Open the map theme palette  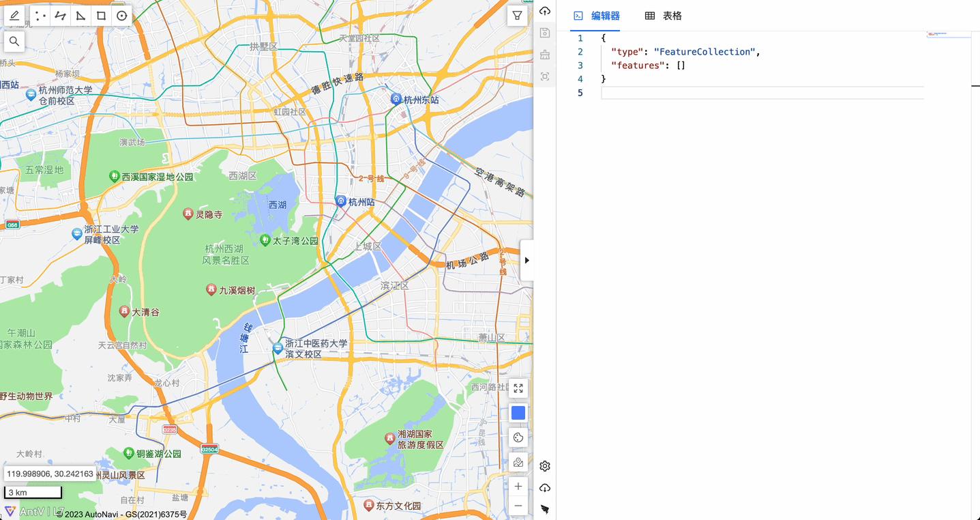tap(518, 437)
